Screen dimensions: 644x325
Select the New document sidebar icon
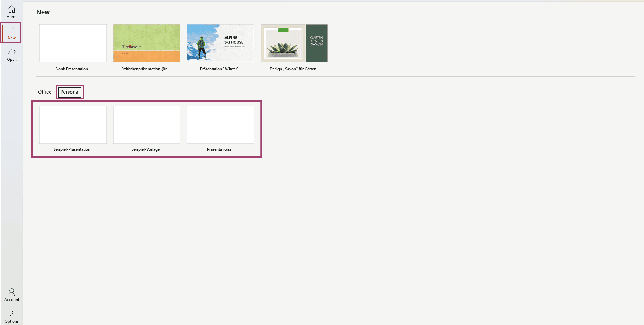pyautogui.click(x=11, y=33)
